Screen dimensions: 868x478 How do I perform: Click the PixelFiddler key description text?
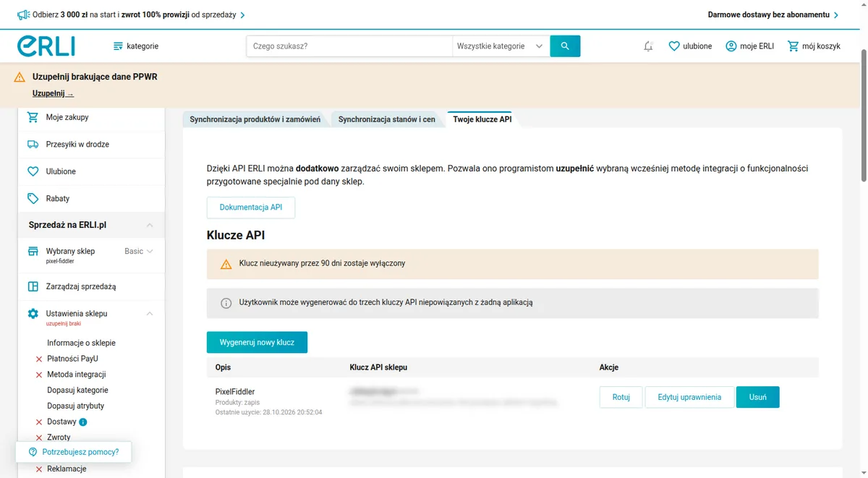tap(235, 392)
